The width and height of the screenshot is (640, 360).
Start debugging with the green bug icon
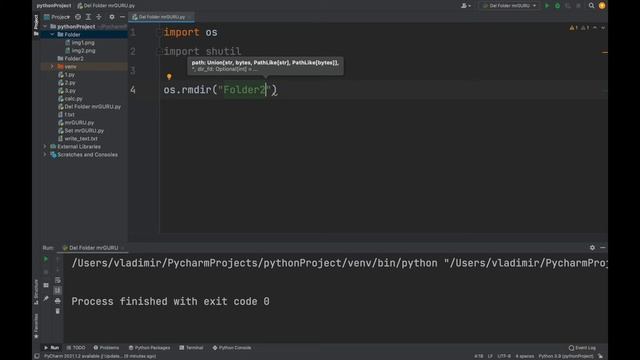(x=558, y=6)
